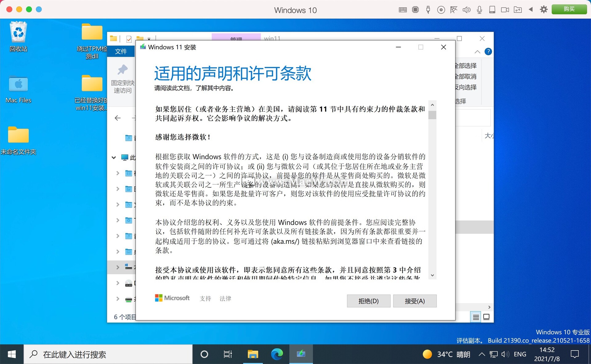
Task: Click the Decline (拒绝) button
Action: pyautogui.click(x=368, y=301)
